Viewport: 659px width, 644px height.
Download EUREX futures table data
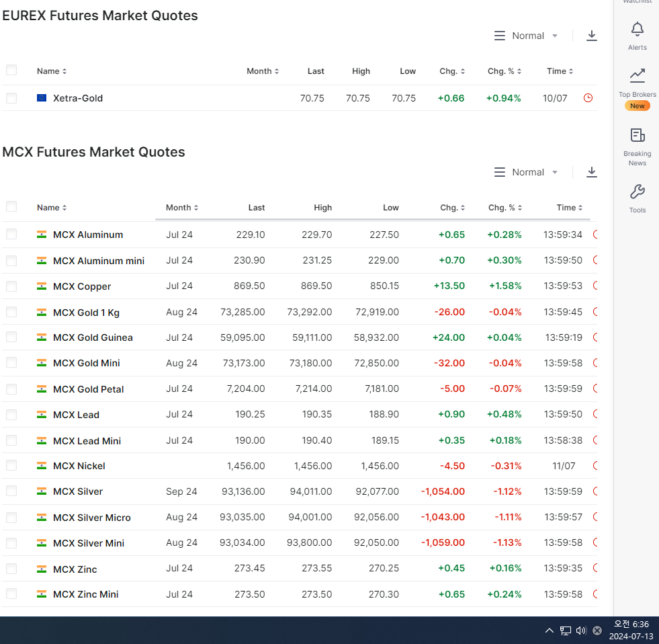point(591,36)
